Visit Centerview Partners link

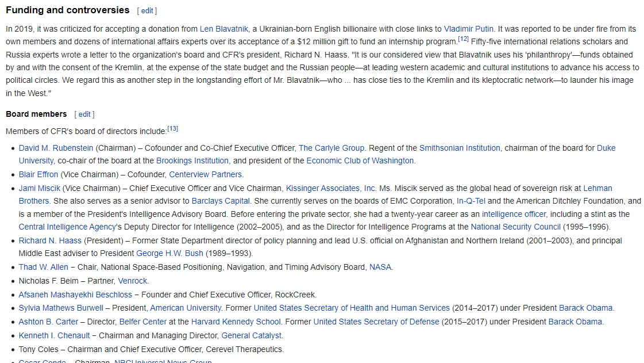coord(205,175)
